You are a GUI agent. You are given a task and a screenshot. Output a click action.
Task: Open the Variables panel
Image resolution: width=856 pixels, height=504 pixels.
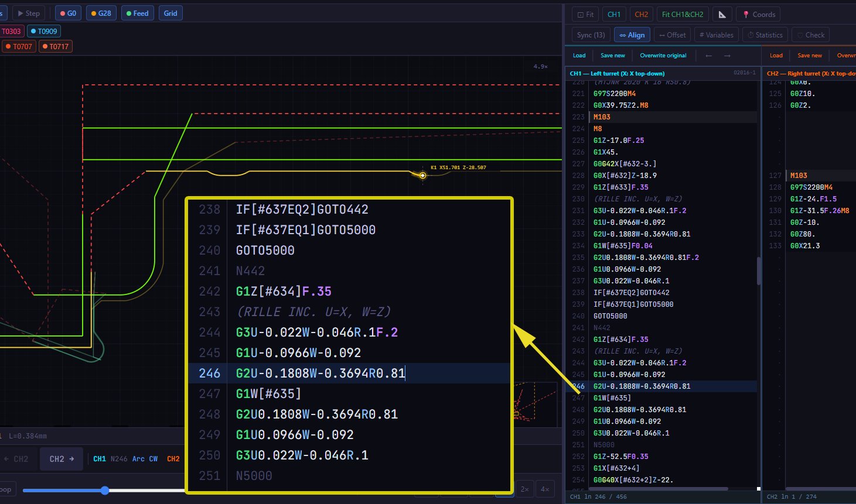pyautogui.click(x=716, y=35)
